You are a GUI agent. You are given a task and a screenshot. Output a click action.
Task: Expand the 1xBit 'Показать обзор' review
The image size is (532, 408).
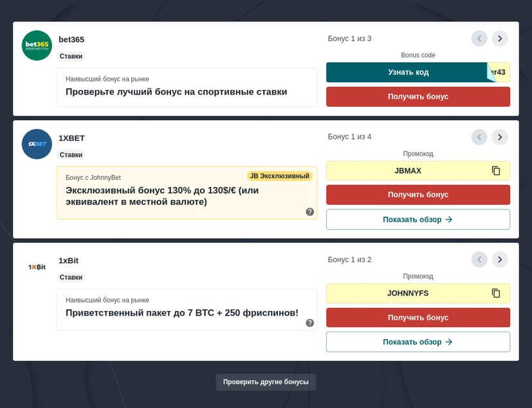coord(417,342)
